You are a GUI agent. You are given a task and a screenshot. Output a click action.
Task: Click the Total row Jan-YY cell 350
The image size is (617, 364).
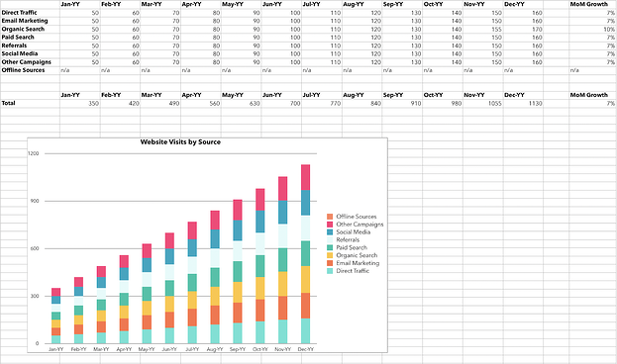[x=80, y=104]
